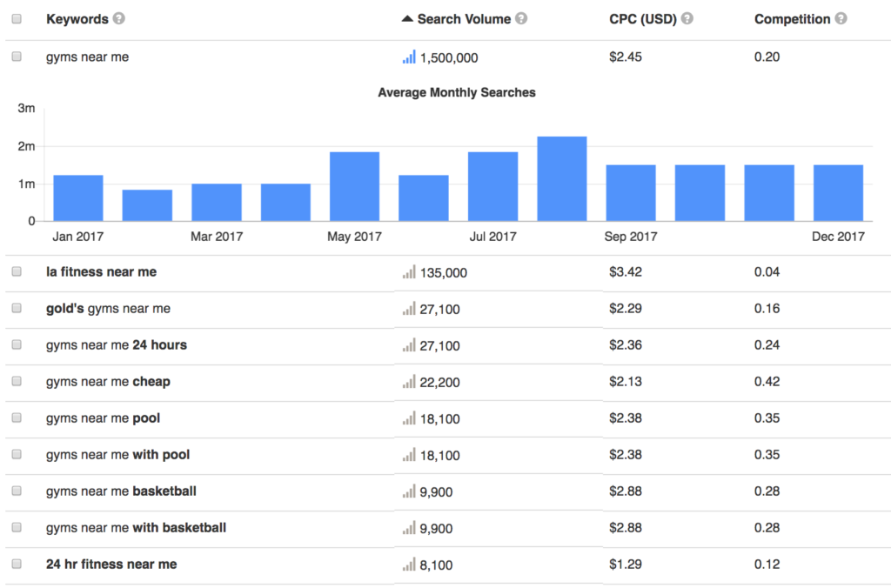Select the May 2017 chart bar

click(x=355, y=186)
